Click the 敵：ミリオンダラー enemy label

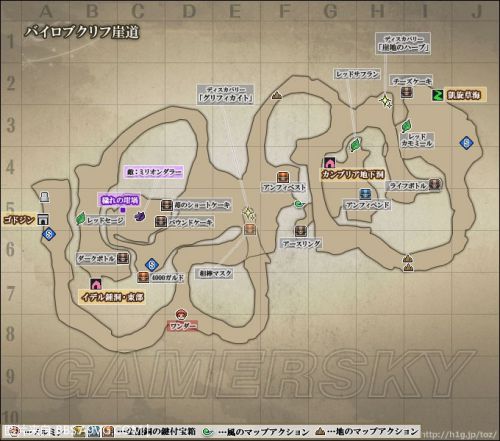click(x=154, y=172)
